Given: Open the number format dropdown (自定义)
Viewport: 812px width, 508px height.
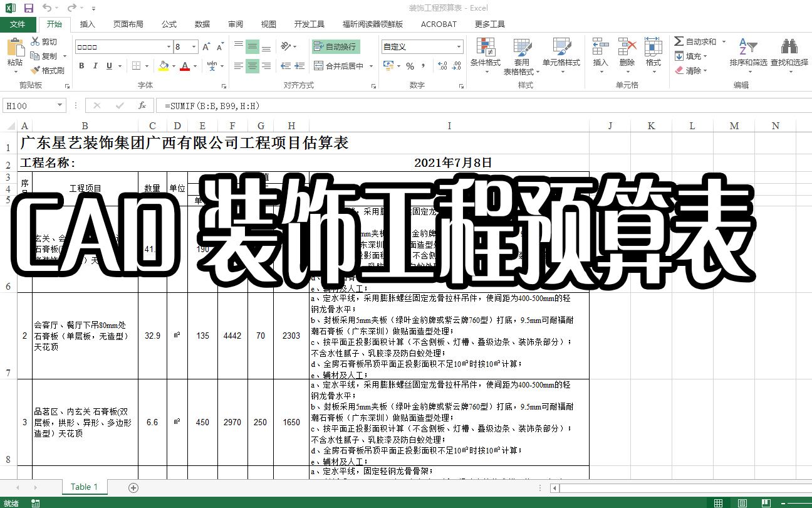Looking at the screenshot, I should 459,47.
